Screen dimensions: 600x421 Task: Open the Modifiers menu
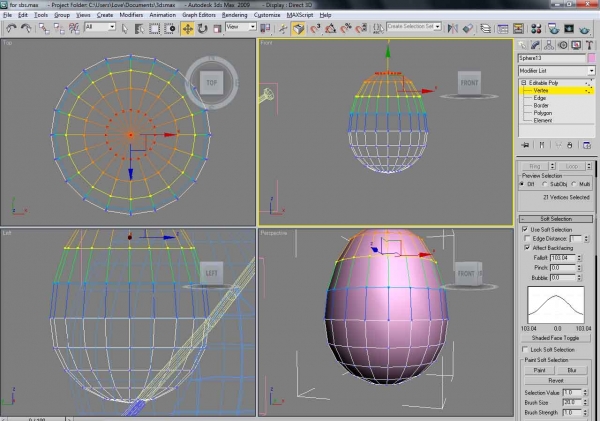pos(131,15)
